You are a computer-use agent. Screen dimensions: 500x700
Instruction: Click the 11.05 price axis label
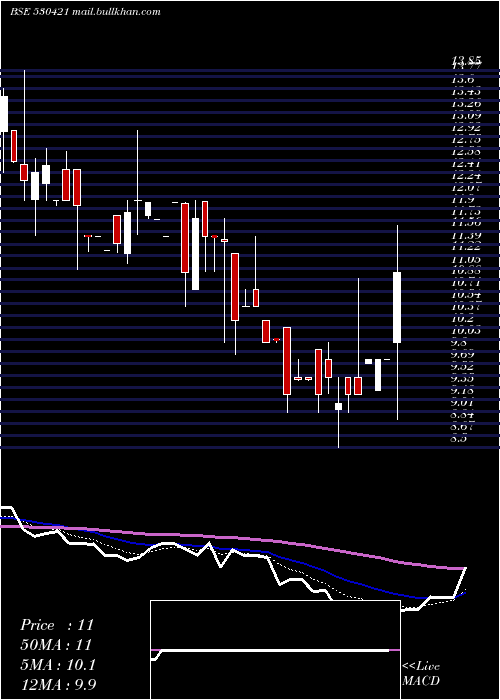[467, 259]
